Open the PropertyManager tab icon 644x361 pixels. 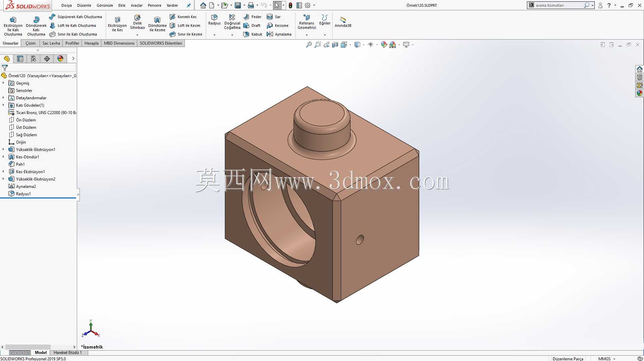(20, 59)
